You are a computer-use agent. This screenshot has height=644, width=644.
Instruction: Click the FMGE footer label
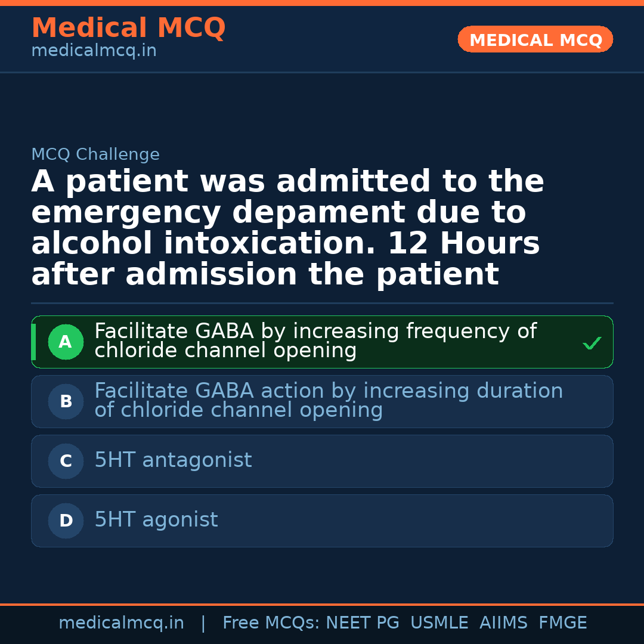[562, 623]
